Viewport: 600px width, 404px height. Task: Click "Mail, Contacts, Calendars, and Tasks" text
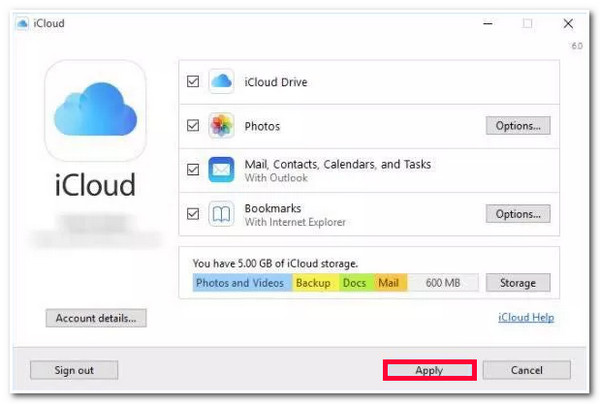coord(338,165)
